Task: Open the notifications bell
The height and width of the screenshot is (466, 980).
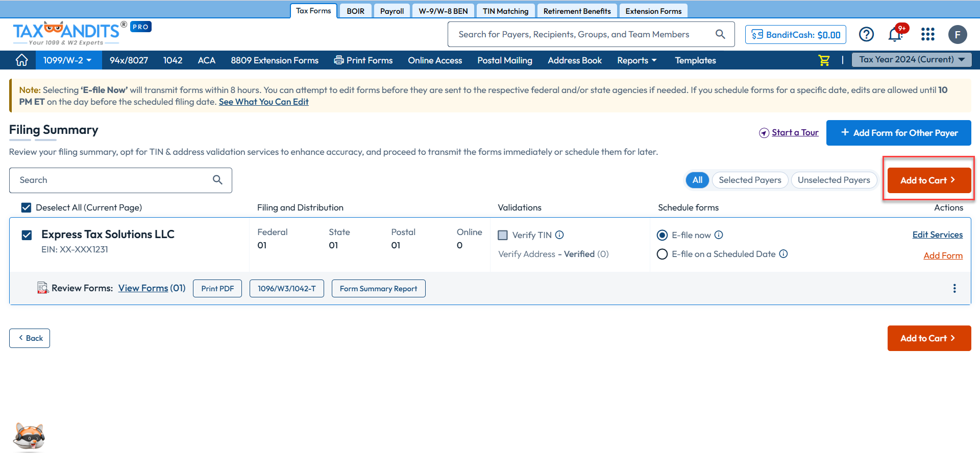Action: [895, 34]
